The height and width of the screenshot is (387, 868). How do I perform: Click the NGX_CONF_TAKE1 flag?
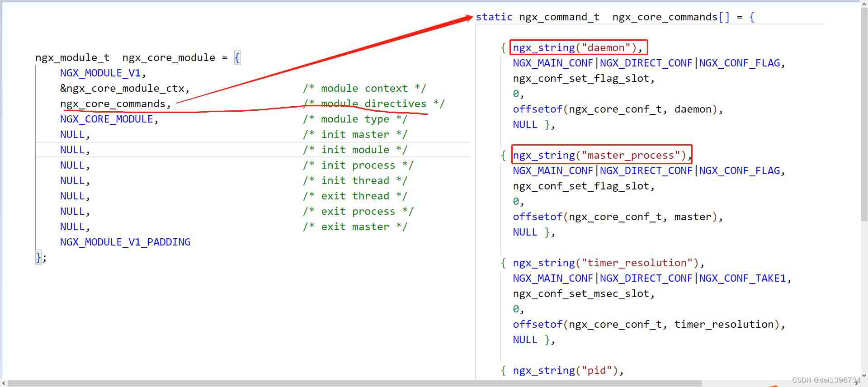[x=742, y=278]
